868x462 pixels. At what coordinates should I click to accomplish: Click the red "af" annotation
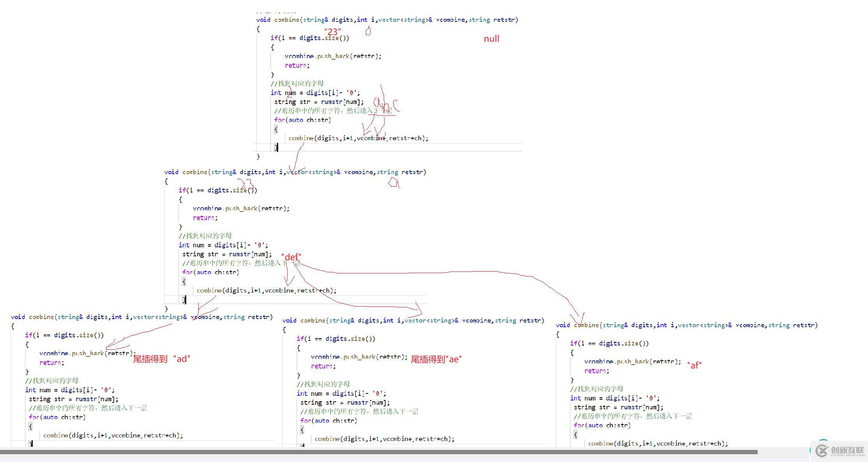point(694,365)
